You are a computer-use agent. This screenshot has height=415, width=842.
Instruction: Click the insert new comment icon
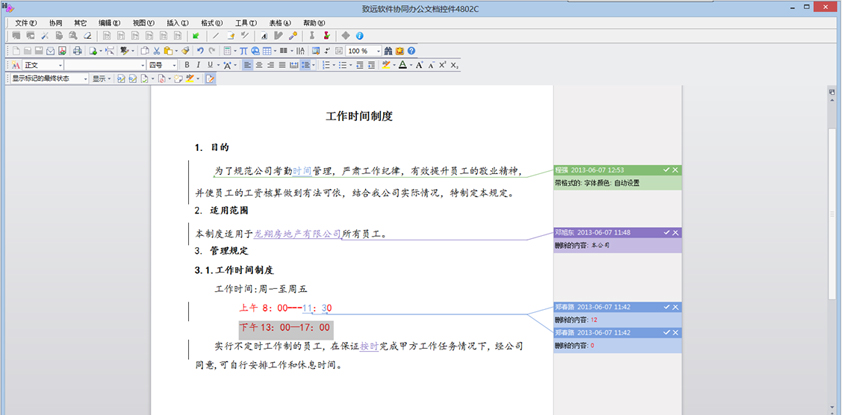click(178, 79)
